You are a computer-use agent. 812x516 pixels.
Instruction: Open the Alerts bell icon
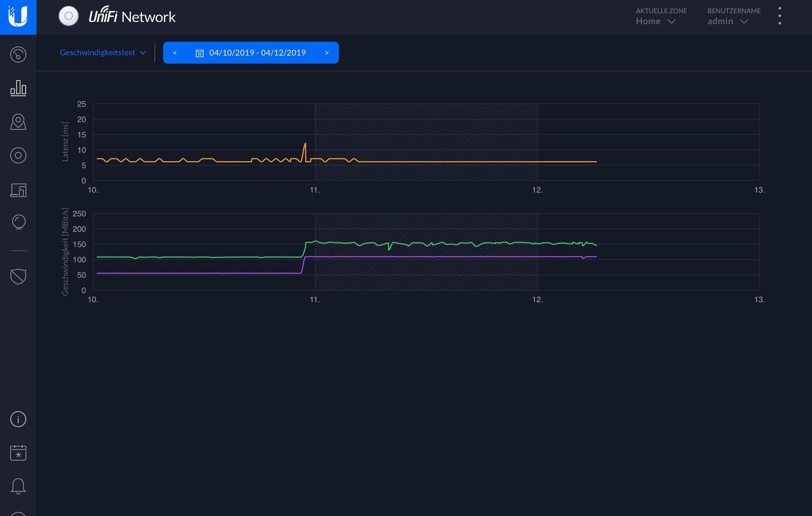pyautogui.click(x=18, y=486)
